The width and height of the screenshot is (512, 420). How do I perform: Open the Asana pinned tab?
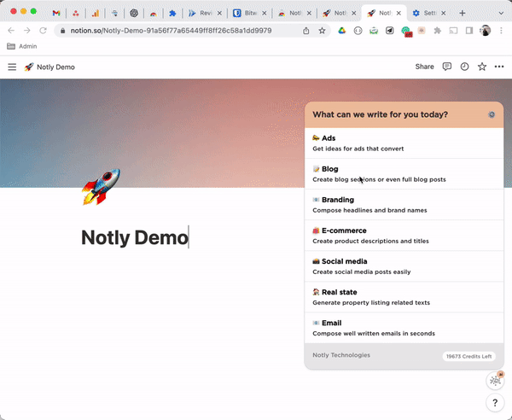point(76,13)
